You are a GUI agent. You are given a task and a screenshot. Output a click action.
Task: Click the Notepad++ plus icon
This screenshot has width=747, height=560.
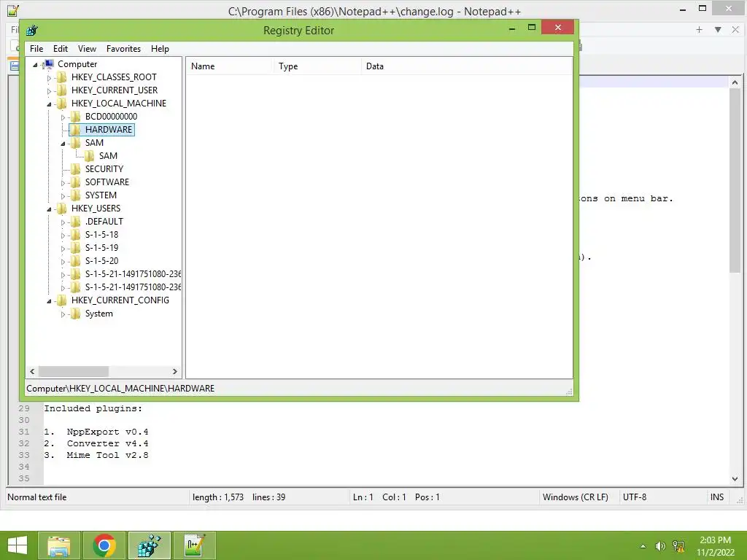pyautogui.click(x=699, y=29)
